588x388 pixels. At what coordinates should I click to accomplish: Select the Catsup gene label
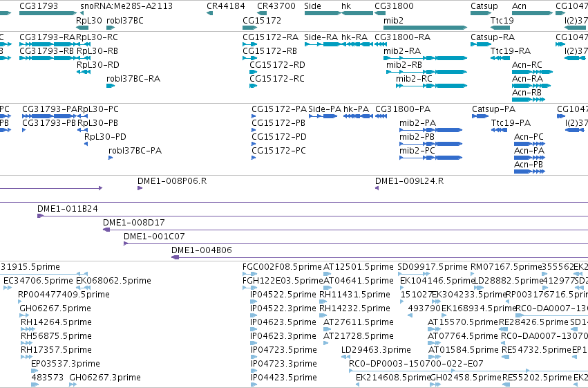coord(484,6)
